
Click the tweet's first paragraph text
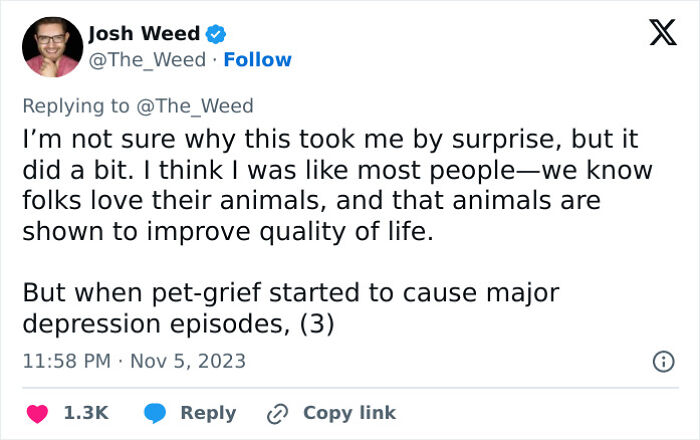330,184
